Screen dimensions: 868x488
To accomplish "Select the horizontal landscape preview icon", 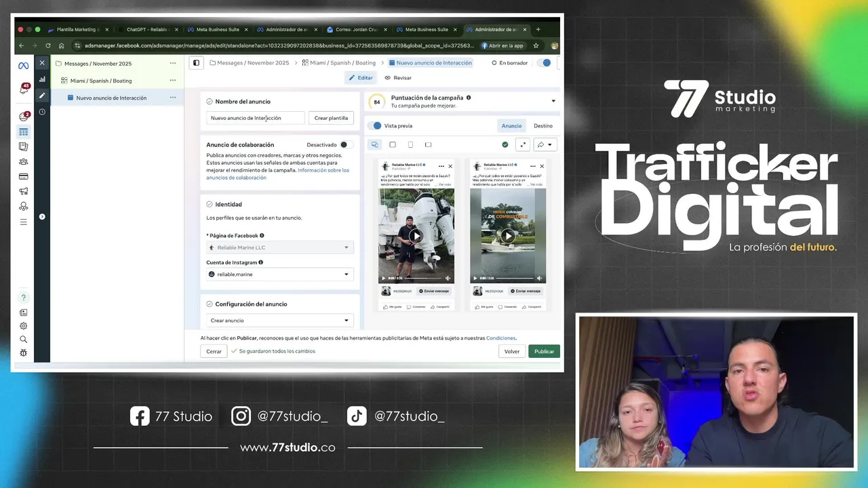I will pyautogui.click(x=428, y=144).
